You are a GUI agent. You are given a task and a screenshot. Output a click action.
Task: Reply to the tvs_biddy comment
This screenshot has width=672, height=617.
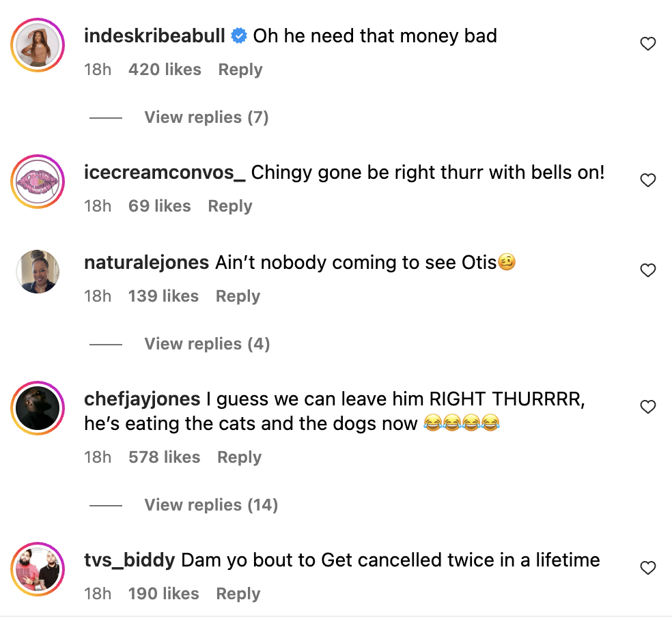click(x=238, y=594)
